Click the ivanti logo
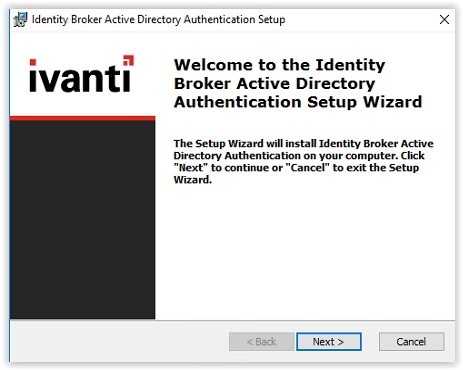 82,74
